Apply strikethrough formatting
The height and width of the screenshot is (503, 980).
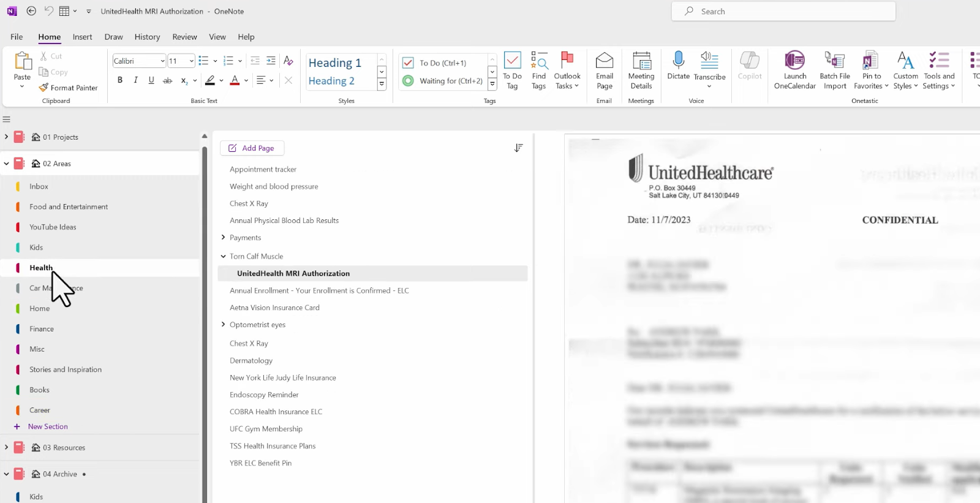pyautogui.click(x=167, y=80)
